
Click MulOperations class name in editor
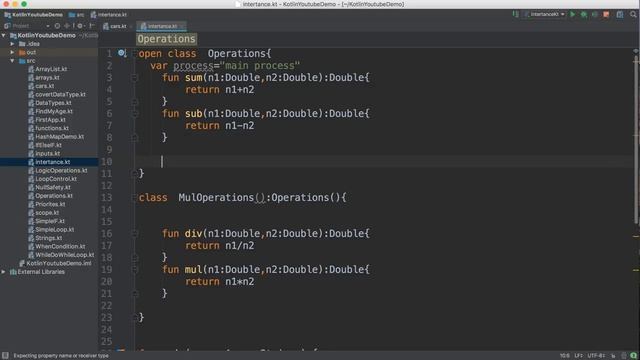coord(216,198)
